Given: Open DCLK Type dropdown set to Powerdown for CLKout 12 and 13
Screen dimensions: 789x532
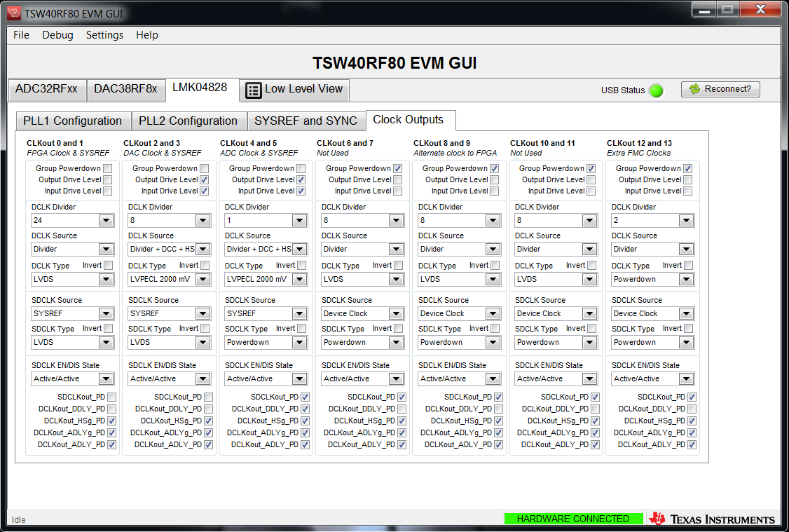Looking at the screenshot, I should 652,280.
